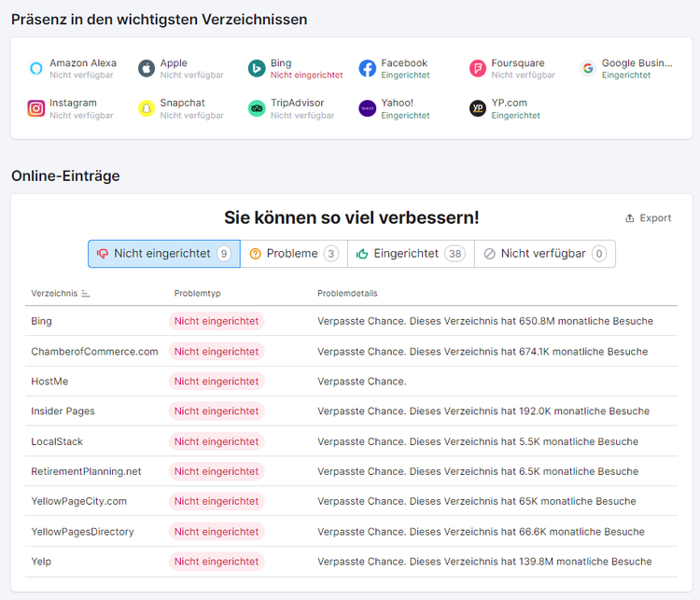Click the Amazon Alexa directory icon
Viewport: 700px width, 600px height.
point(35,68)
